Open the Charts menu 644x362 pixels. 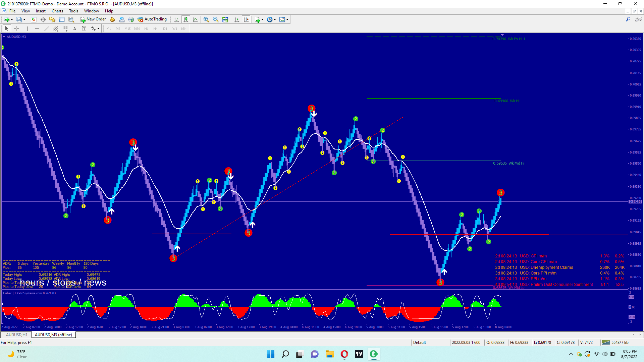click(57, 11)
